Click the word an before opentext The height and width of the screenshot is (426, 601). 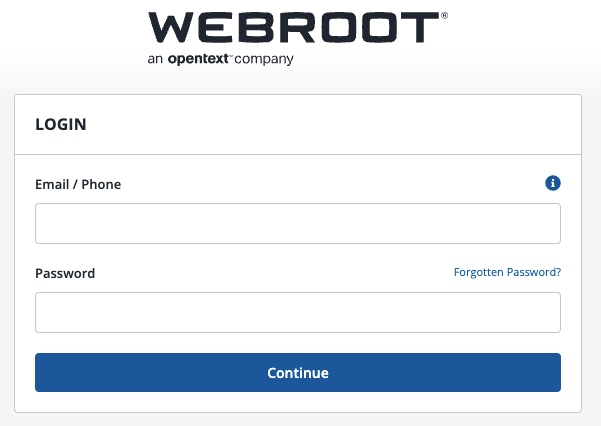click(x=155, y=59)
